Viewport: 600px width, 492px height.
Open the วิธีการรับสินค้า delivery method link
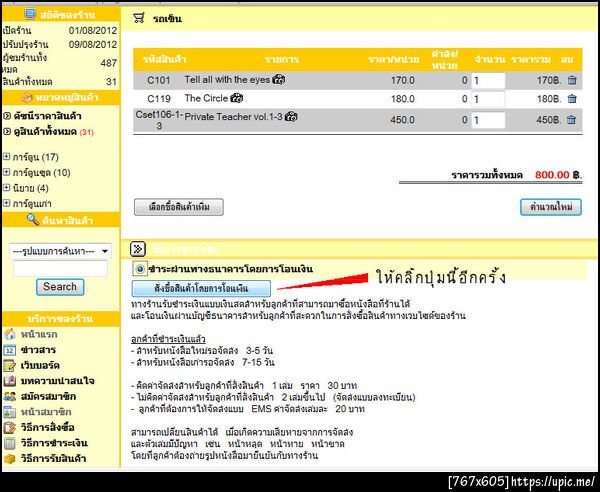(53, 458)
